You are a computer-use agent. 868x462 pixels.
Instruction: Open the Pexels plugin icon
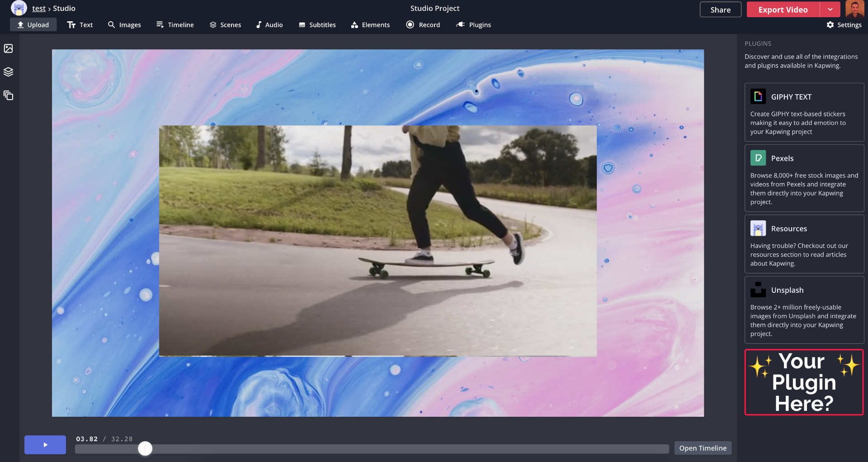coord(758,158)
